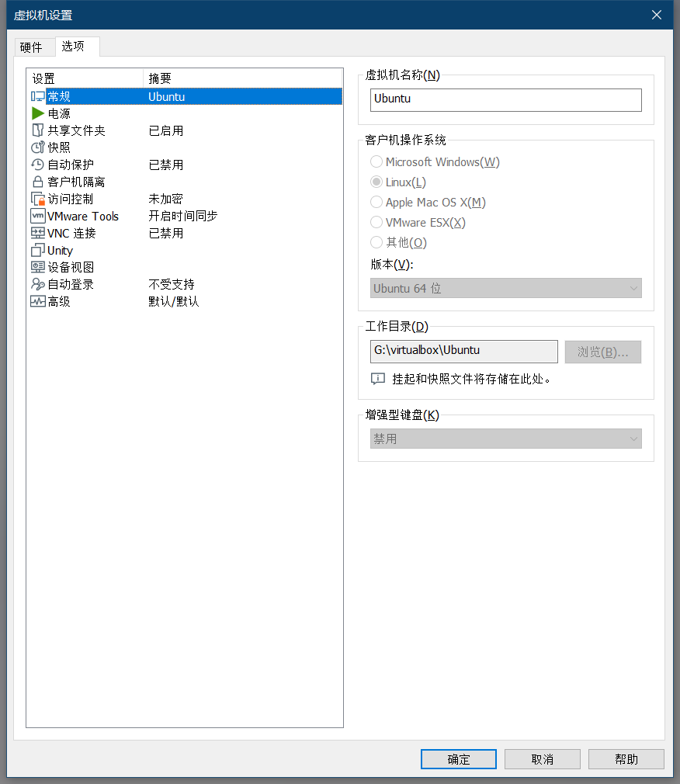
Task: Select the 访问控制 row label
Action: pyautogui.click(x=71, y=199)
